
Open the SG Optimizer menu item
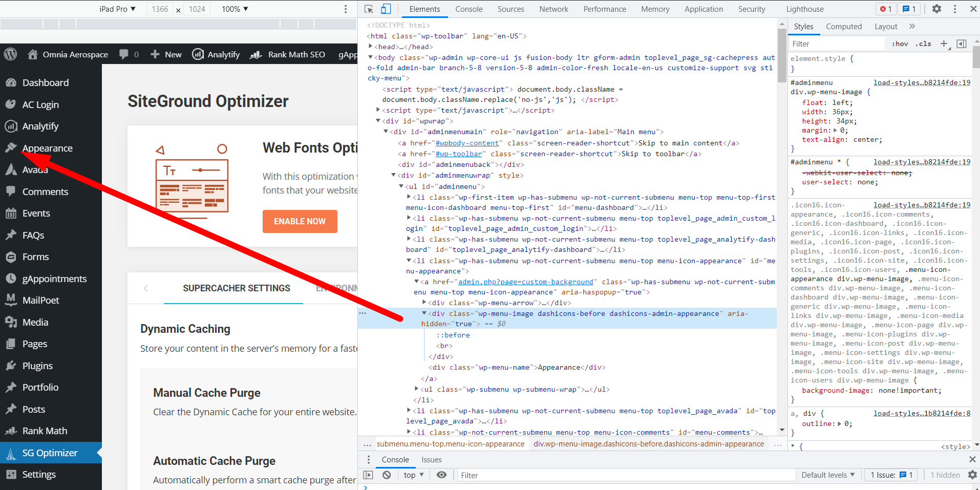click(51, 453)
